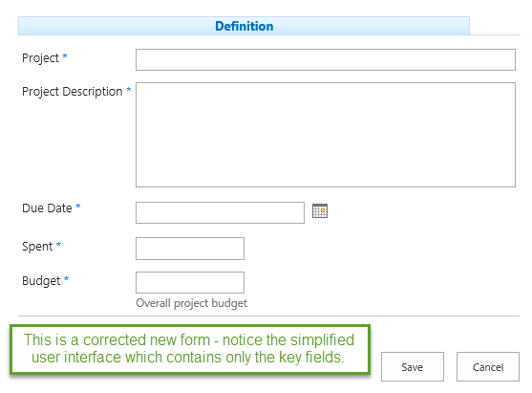Click the Definition section header
532x393 pixels.
click(x=244, y=26)
